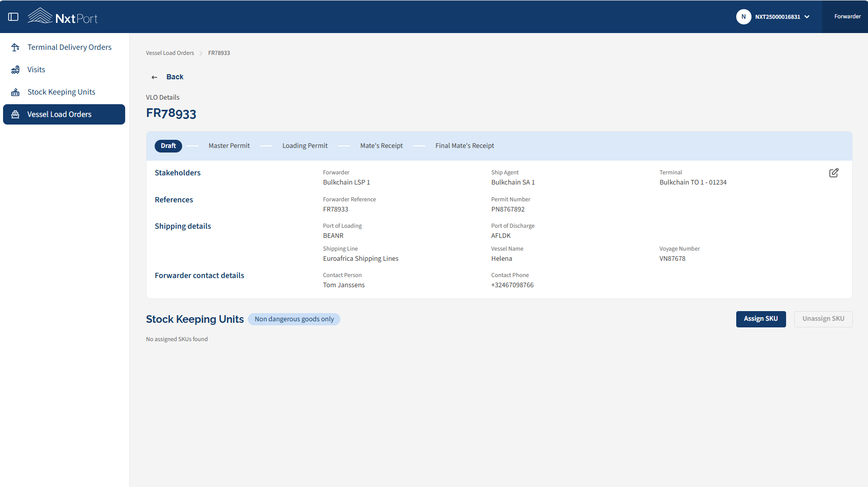The image size is (868, 487).
Task: Select the Final Mate's Receipt step
Action: (x=465, y=146)
